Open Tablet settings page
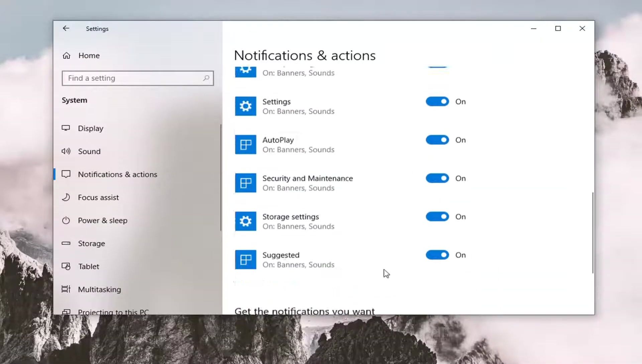 (x=137, y=266)
